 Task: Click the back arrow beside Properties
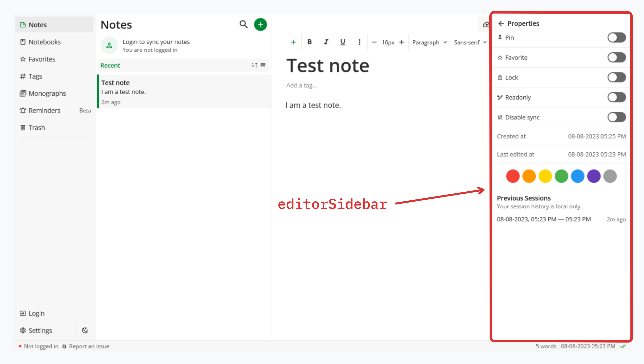[501, 23]
